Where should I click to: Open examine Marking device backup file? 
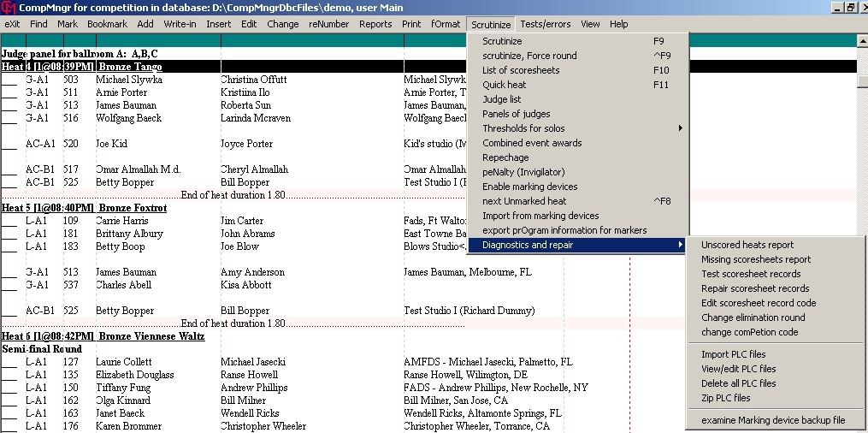[775, 420]
